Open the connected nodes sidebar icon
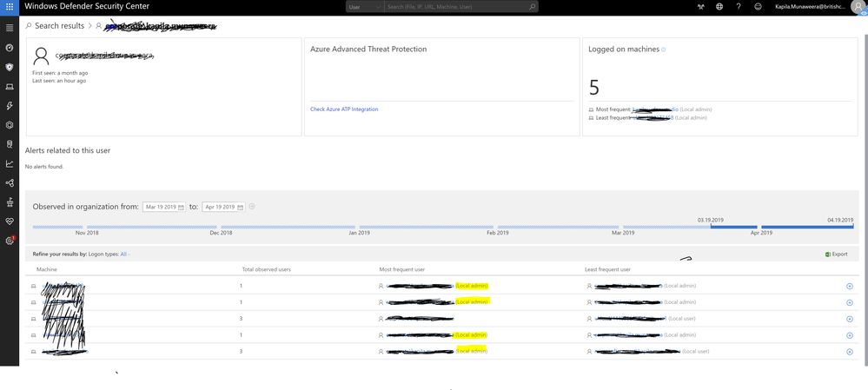 pyautogui.click(x=10, y=182)
